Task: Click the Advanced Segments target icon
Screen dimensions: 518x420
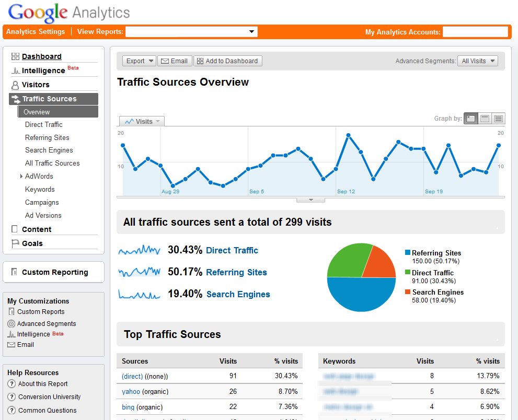Action: coord(11,323)
